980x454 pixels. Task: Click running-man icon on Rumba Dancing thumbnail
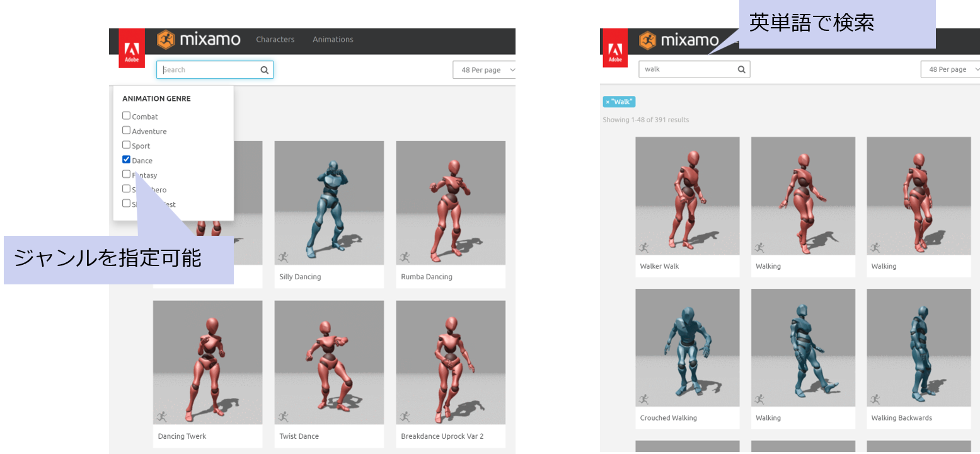[x=405, y=257]
